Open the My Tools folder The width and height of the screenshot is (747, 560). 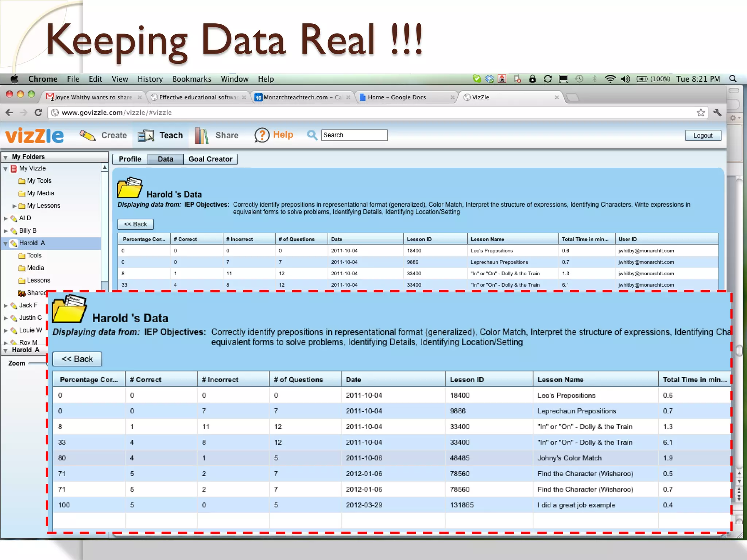coord(35,181)
